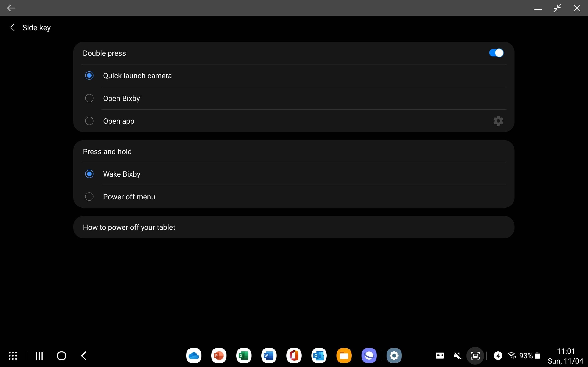Launch Excel from the taskbar
The width and height of the screenshot is (588, 367).
(x=243, y=355)
